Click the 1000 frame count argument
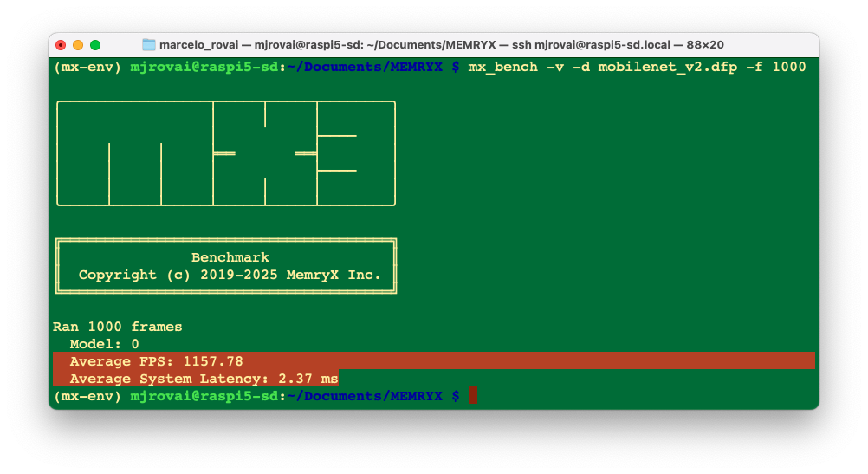 pyautogui.click(x=788, y=67)
